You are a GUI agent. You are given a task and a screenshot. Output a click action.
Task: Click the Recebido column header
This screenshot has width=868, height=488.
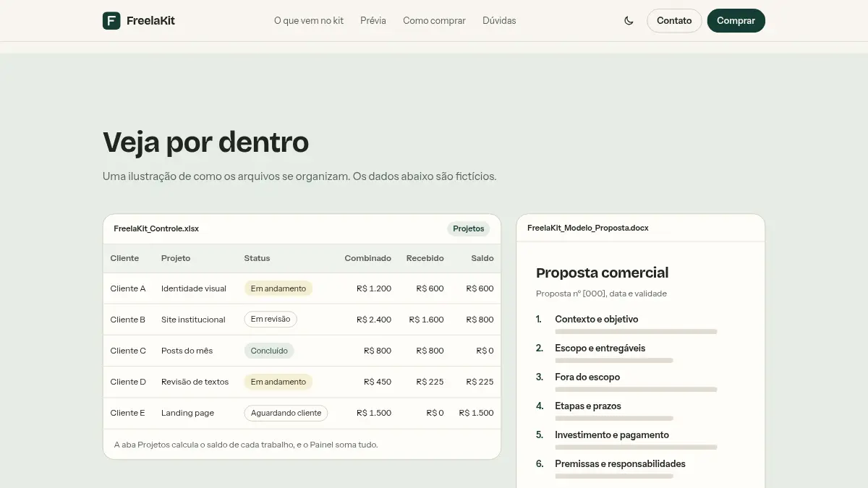tap(425, 258)
